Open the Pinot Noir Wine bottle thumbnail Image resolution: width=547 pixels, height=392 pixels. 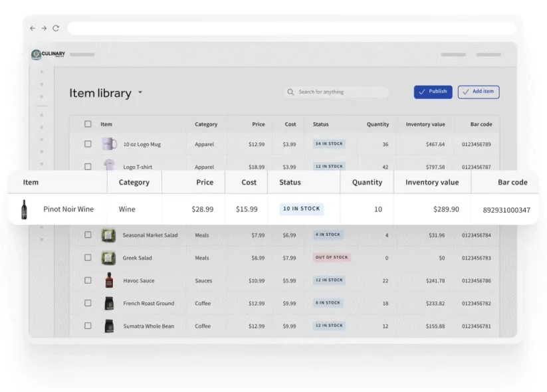pos(25,209)
